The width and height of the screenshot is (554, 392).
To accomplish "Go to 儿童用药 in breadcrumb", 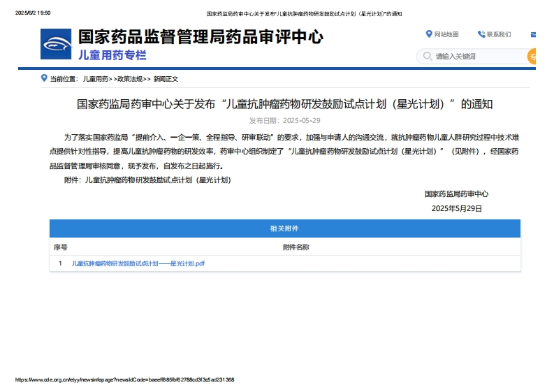I will pyautogui.click(x=95, y=79).
